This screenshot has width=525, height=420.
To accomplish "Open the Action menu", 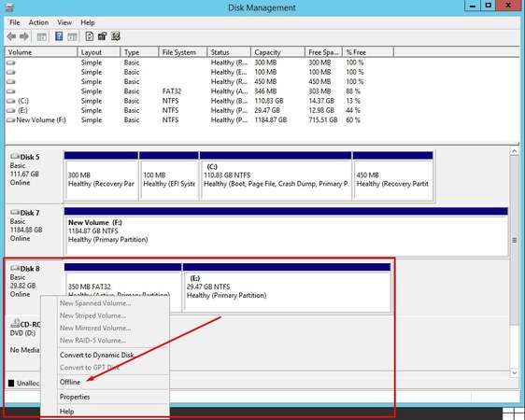I will pos(38,22).
